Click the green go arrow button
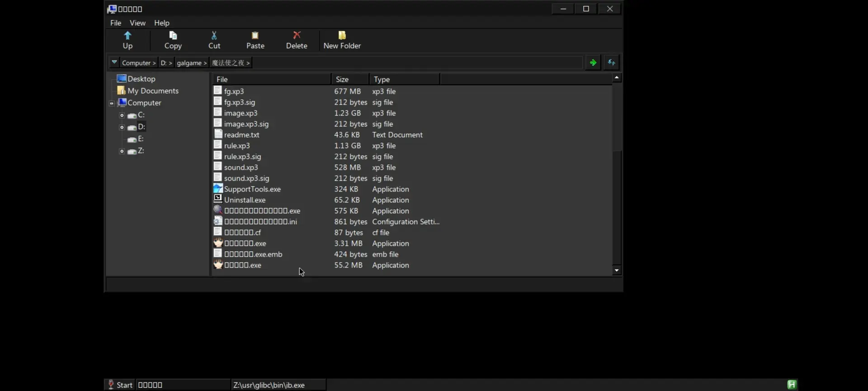The image size is (868, 391). coord(593,62)
